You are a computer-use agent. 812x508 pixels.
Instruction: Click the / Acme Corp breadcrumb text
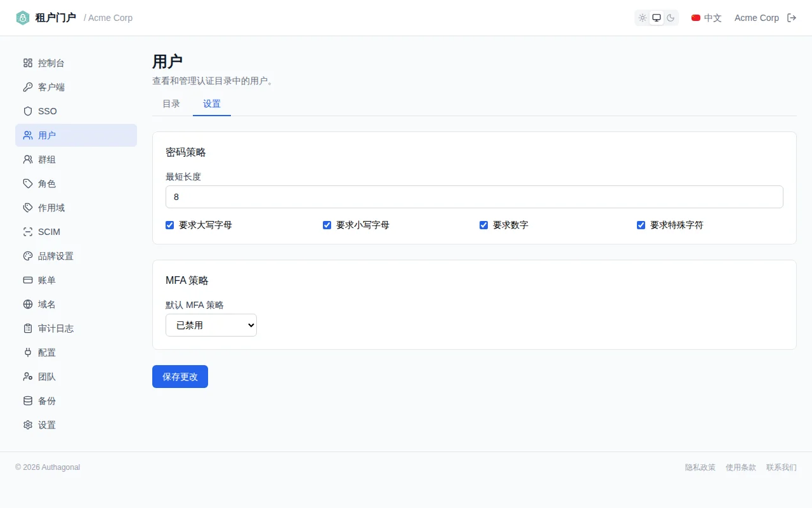(x=108, y=18)
